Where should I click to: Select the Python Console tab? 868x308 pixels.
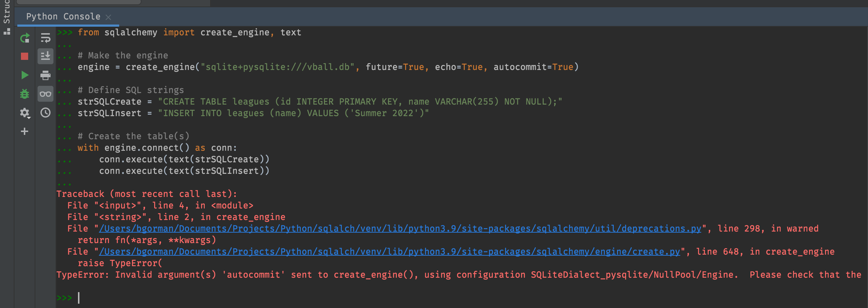point(62,16)
